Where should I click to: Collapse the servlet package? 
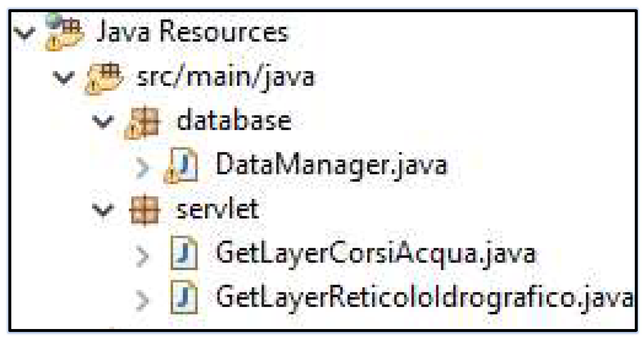[103, 210]
